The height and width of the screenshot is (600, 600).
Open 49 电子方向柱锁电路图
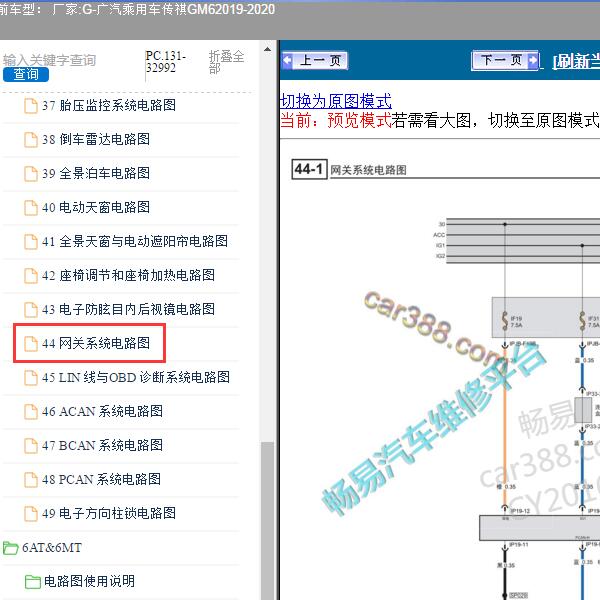point(109,514)
